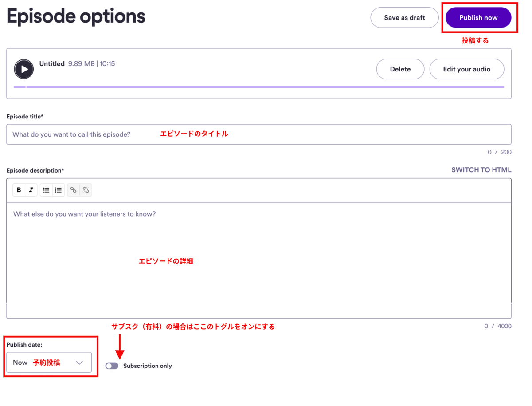
Task: Click into the Episode description text area
Action: click(259, 260)
